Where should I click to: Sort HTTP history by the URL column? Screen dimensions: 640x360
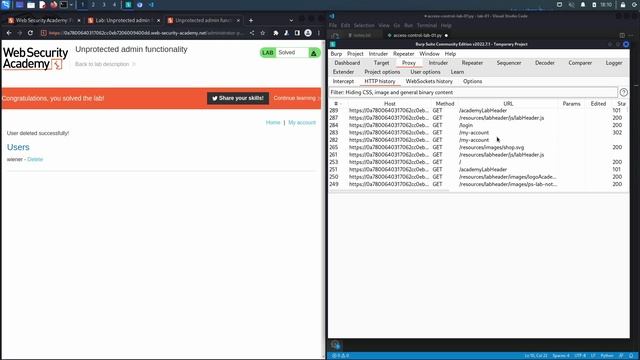click(508, 104)
